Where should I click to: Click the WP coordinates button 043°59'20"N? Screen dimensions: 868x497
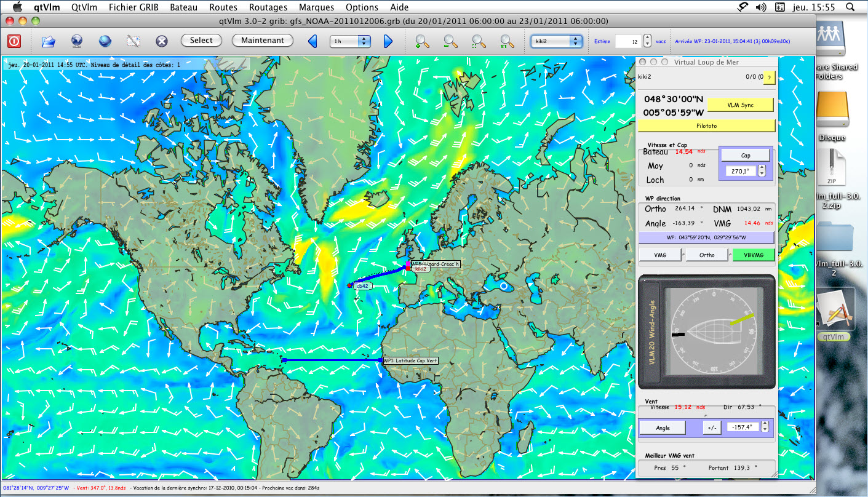point(706,237)
